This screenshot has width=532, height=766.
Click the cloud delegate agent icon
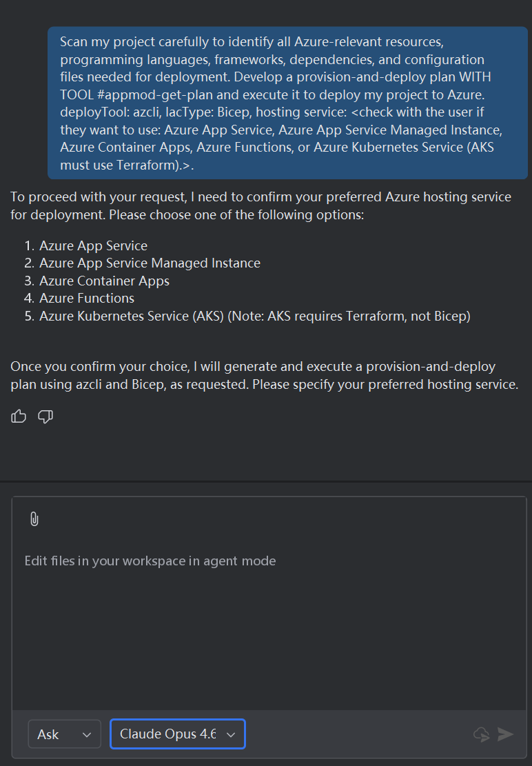[482, 734]
